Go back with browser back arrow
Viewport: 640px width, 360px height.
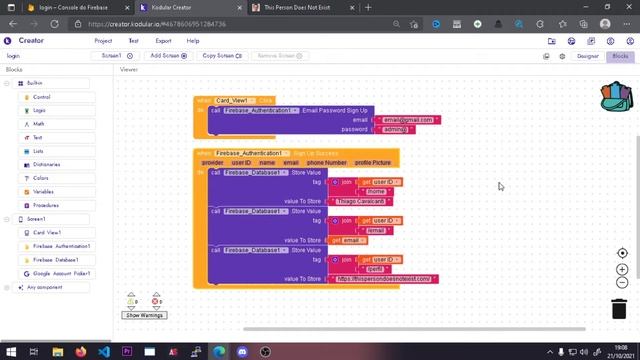coord(13,24)
